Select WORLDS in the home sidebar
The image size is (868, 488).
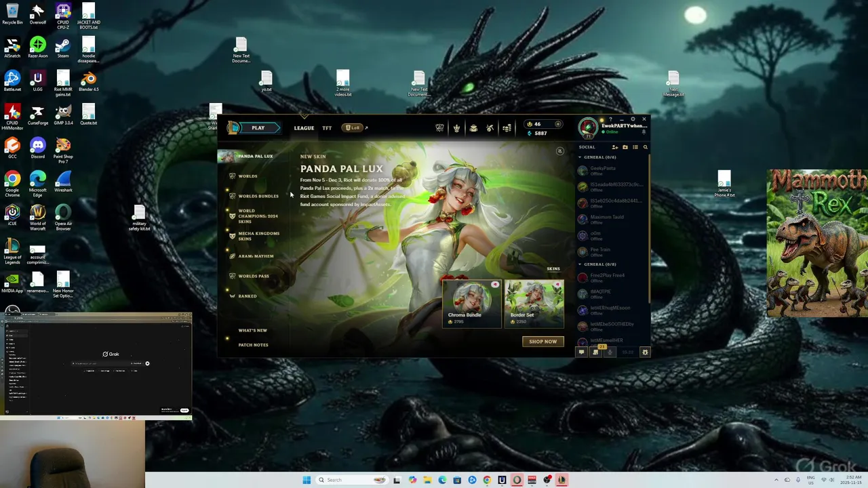pyautogui.click(x=248, y=176)
